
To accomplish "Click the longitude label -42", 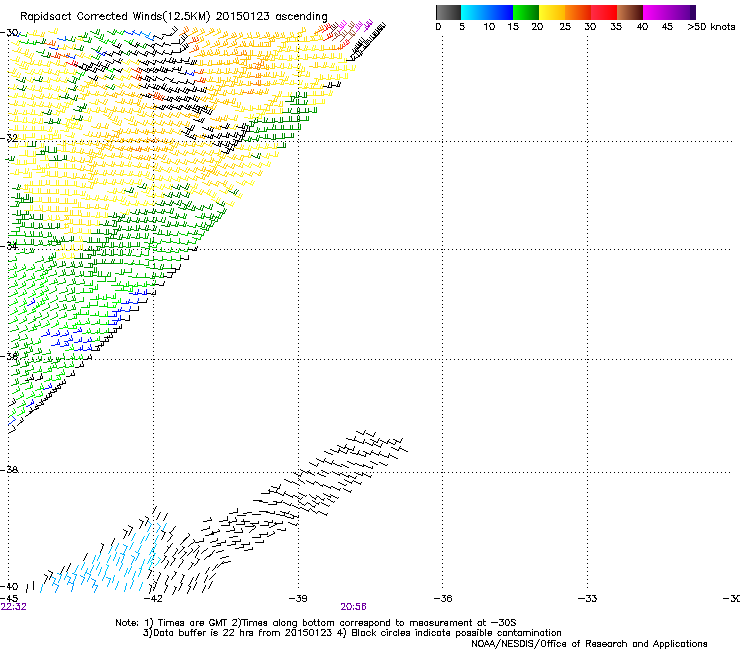I will tap(153, 599).
